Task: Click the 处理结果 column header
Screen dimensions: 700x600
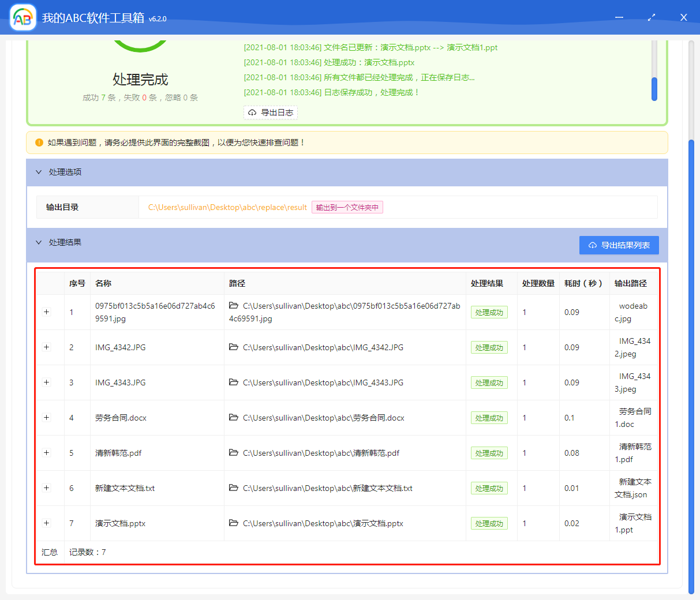Action: click(486, 283)
